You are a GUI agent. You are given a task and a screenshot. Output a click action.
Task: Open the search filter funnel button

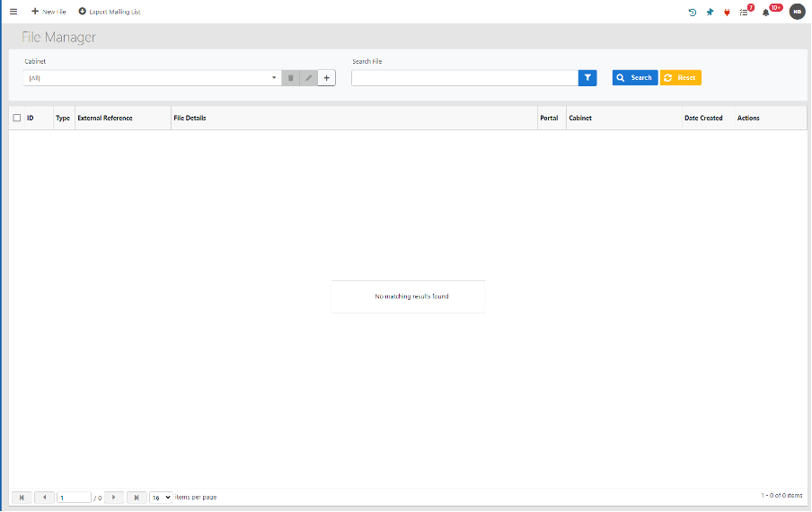click(x=587, y=77)
